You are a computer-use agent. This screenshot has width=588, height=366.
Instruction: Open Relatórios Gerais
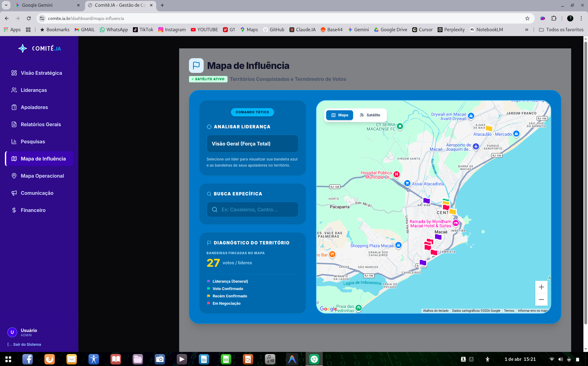pyautogui.click(x=40, y=124)
